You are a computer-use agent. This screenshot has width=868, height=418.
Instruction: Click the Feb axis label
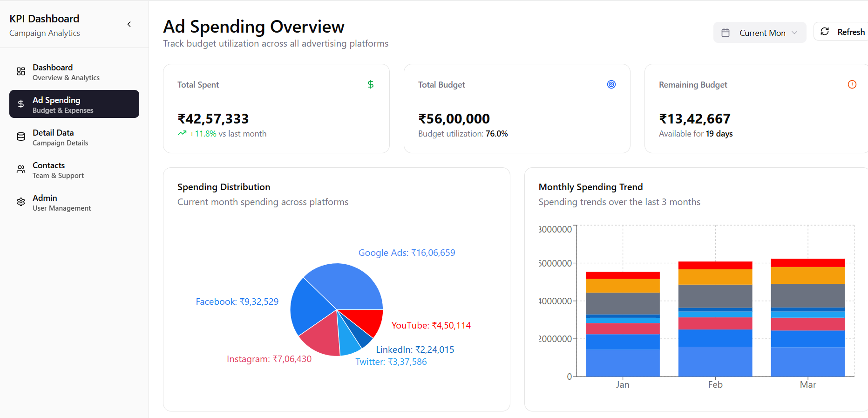click(715, 384)
